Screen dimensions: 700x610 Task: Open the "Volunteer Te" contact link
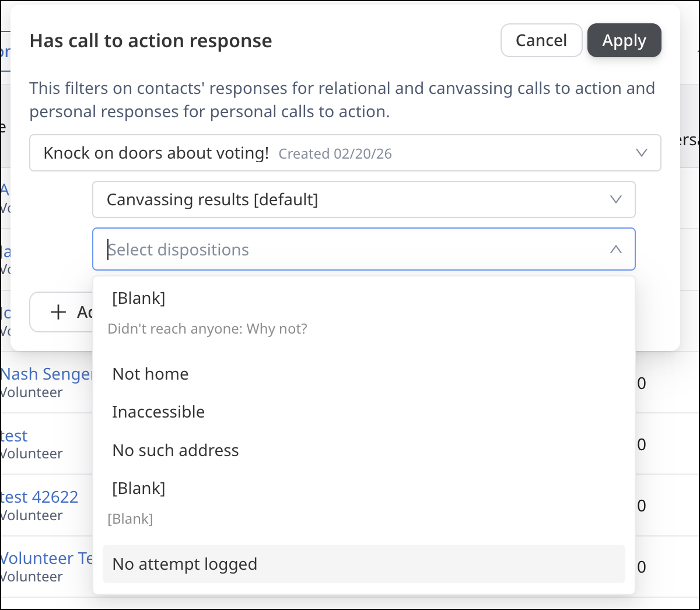[47, 558]
